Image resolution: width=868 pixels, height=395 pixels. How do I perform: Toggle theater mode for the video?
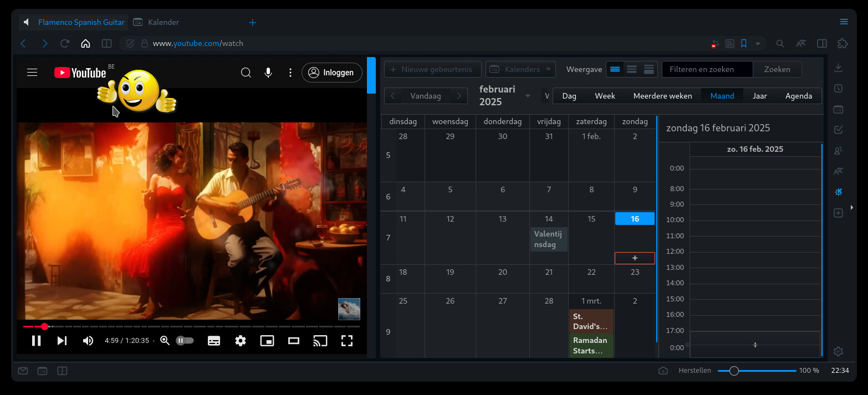294,341
